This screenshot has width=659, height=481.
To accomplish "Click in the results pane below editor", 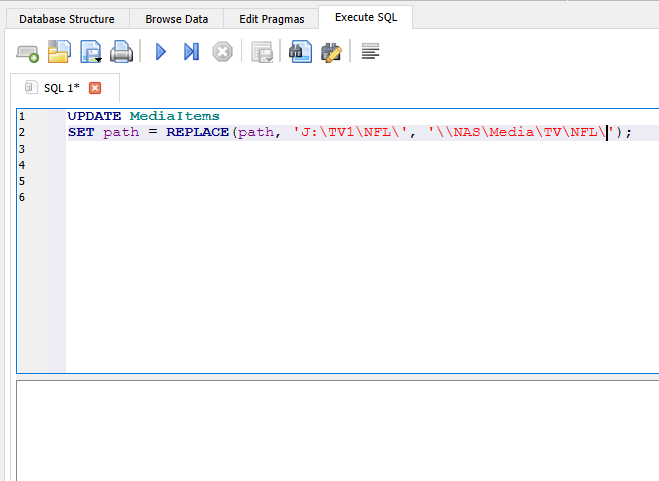I will coord(337,431).
